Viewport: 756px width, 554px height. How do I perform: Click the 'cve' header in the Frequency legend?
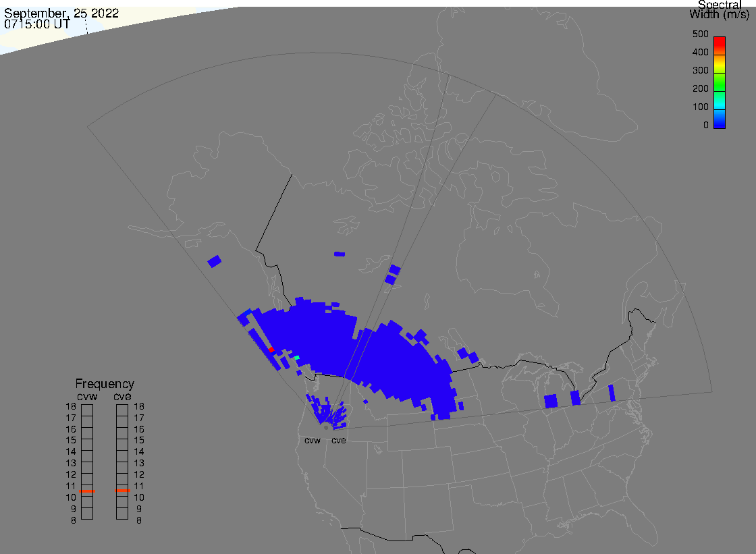click(122, 396)
